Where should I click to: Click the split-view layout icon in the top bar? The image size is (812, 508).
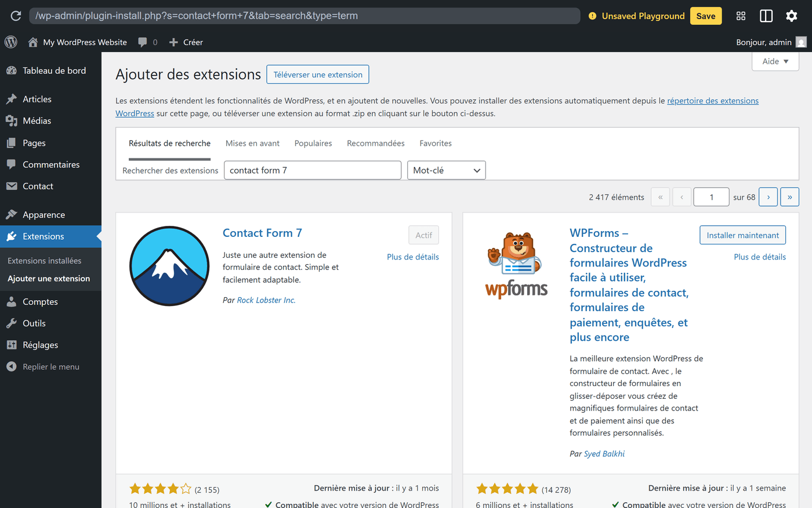point(766,16)
